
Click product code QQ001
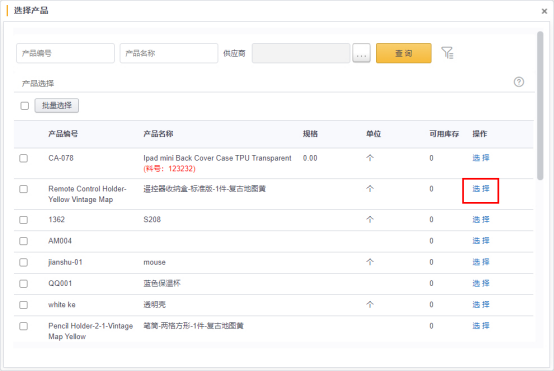click(60, 283)
